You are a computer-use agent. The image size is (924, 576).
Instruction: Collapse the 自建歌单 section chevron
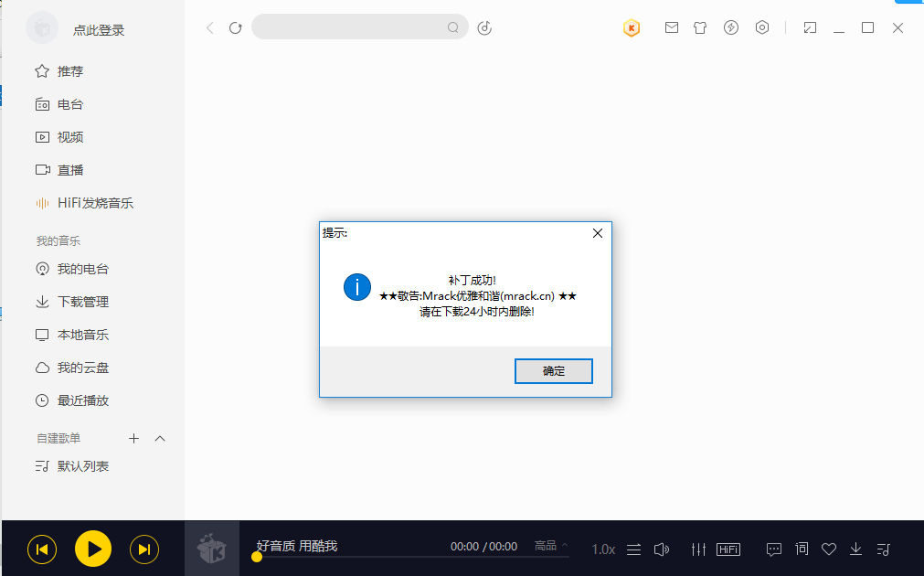(x=160, y=438)
